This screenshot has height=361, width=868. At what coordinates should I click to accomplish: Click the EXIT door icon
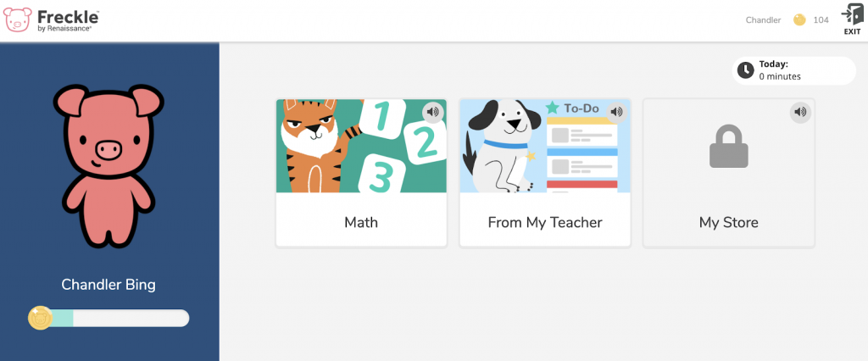851,15
